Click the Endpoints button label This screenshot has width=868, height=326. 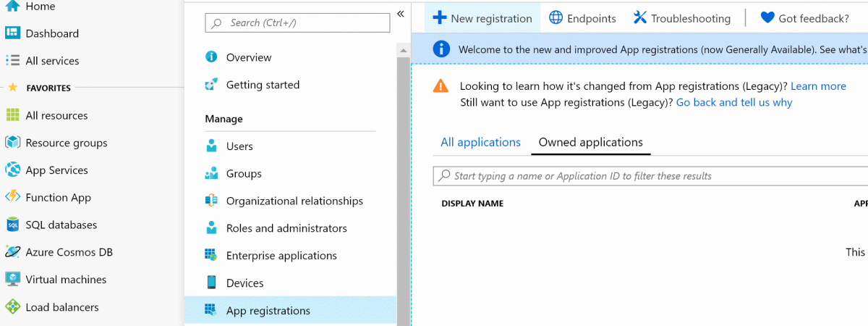point(592,19)
